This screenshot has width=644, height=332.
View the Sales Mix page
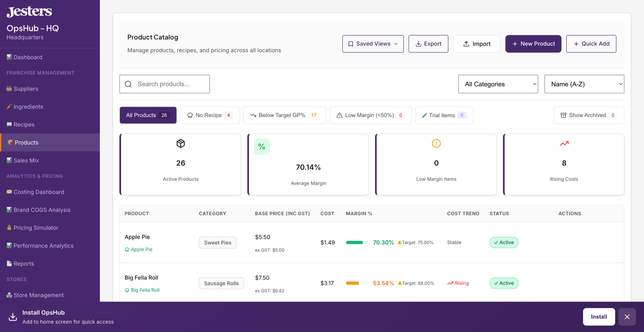coord(26,160)
